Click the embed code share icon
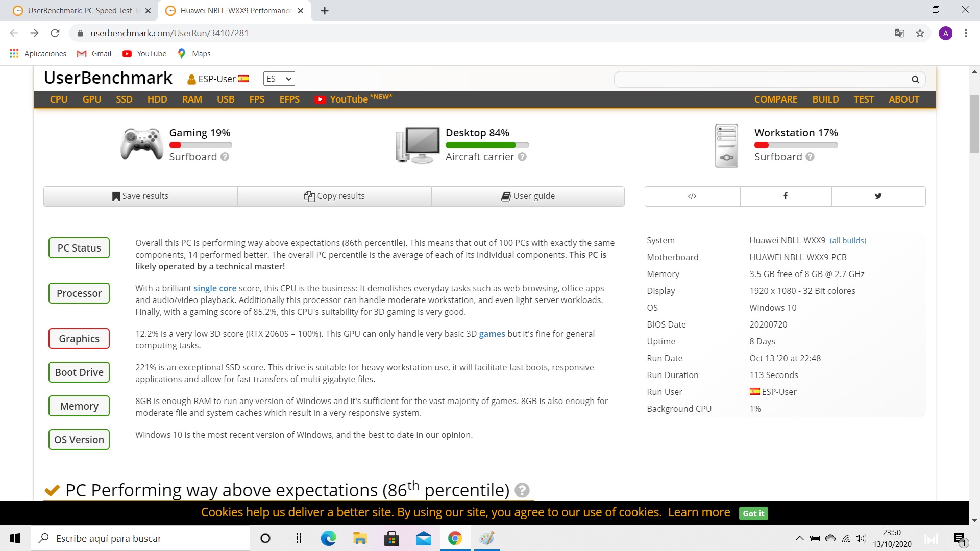This screenshot has width=980, height=551. (x=692, y=196)
